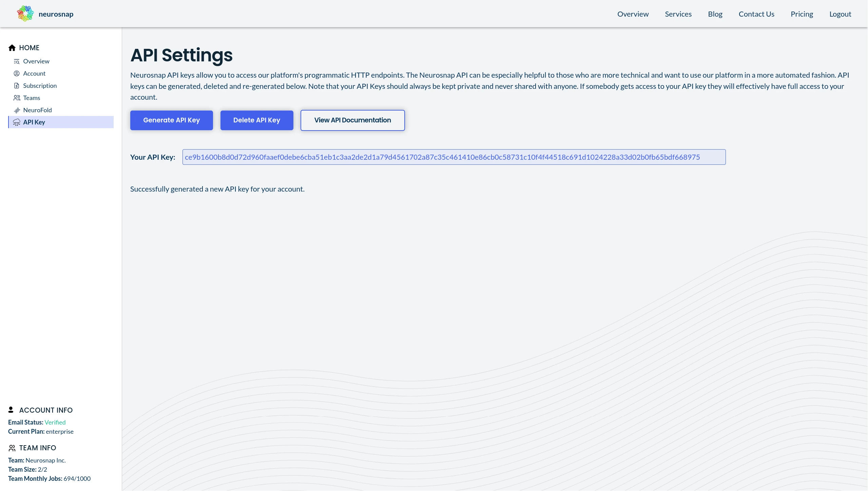Click the Overview icon in sidebar
This screenshot has height=491, width=868.
click(x=17, y=61)
